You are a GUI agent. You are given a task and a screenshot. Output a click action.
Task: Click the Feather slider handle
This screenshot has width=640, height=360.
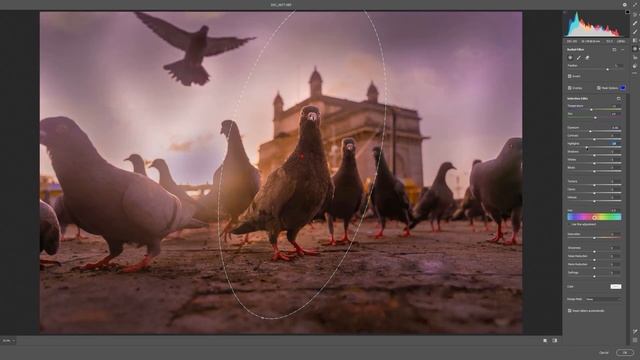pyautogui.click(x=608, y=69)
